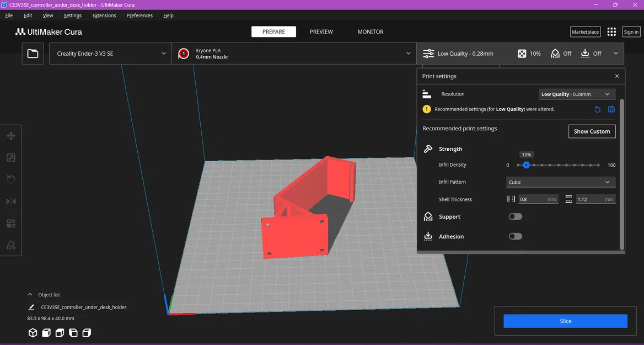Open the file folder icon
The image size is (644, 345).
[33, 54]
